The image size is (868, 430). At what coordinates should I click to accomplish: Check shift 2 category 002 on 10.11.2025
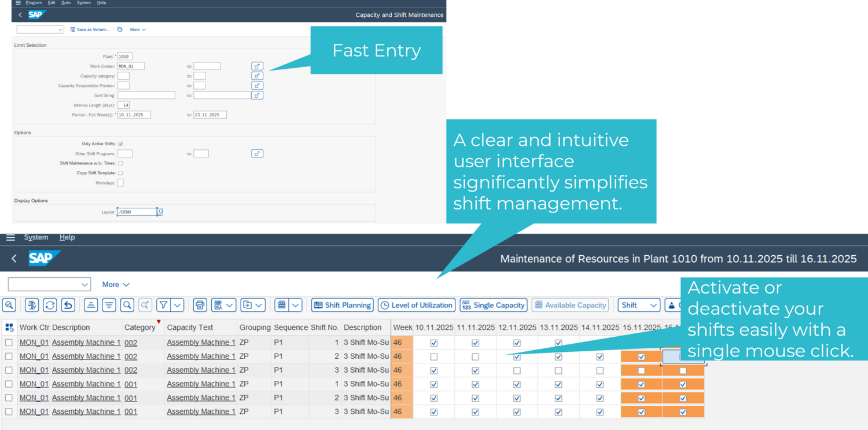(434, 357)
